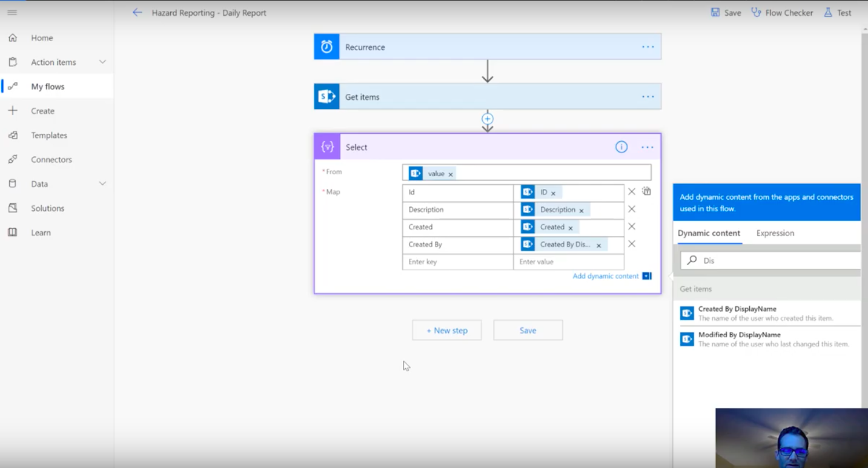
Task: Save the flow from top toolbar
Action: point(726,13)
